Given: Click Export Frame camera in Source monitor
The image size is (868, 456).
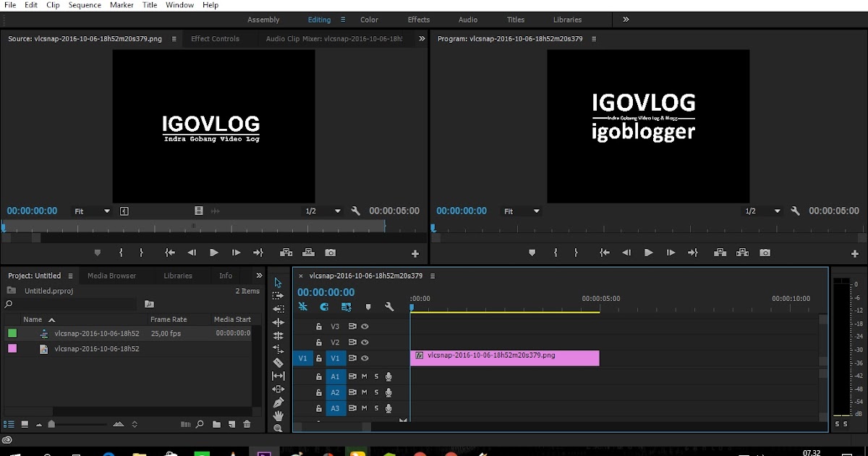Looking at the screenshot, I should click(x=331, y=253).
